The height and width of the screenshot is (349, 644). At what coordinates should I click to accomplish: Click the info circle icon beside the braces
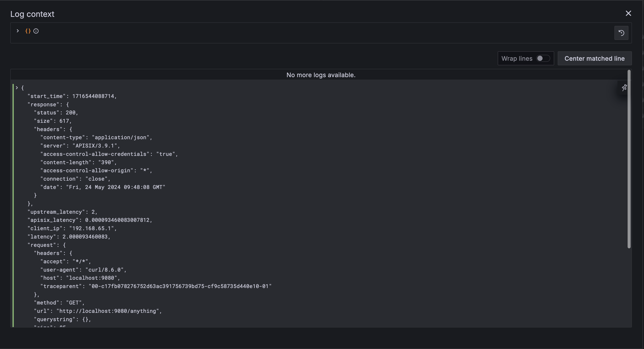coord(36,31)
